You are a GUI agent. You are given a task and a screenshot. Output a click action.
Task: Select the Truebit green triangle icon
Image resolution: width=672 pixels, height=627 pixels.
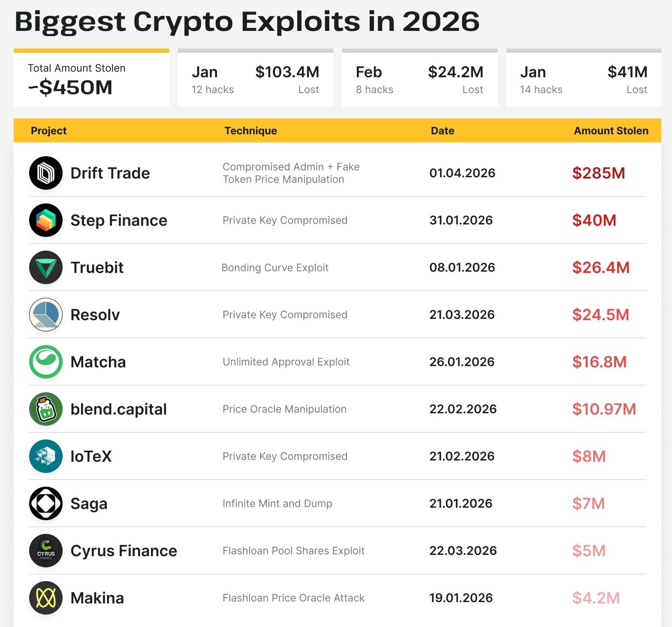coord(46,267)
